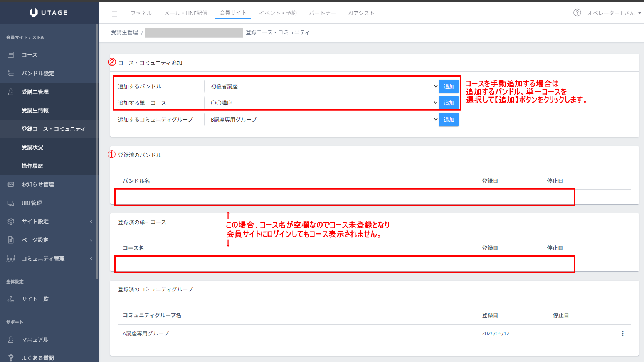The width and height of the screenshot is (644, 362).
Task: Open 操作履歴 in sidebar
Action: click(x=32, y=166)
